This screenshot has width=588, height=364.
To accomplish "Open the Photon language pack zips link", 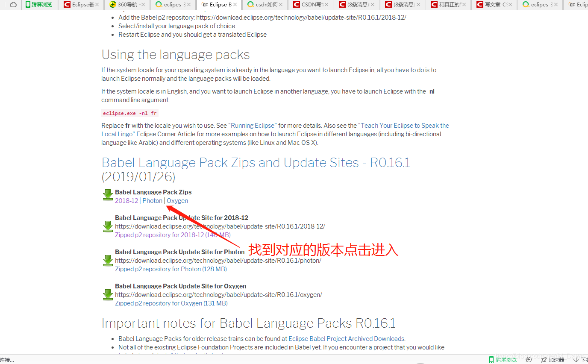I will point(153,201).
